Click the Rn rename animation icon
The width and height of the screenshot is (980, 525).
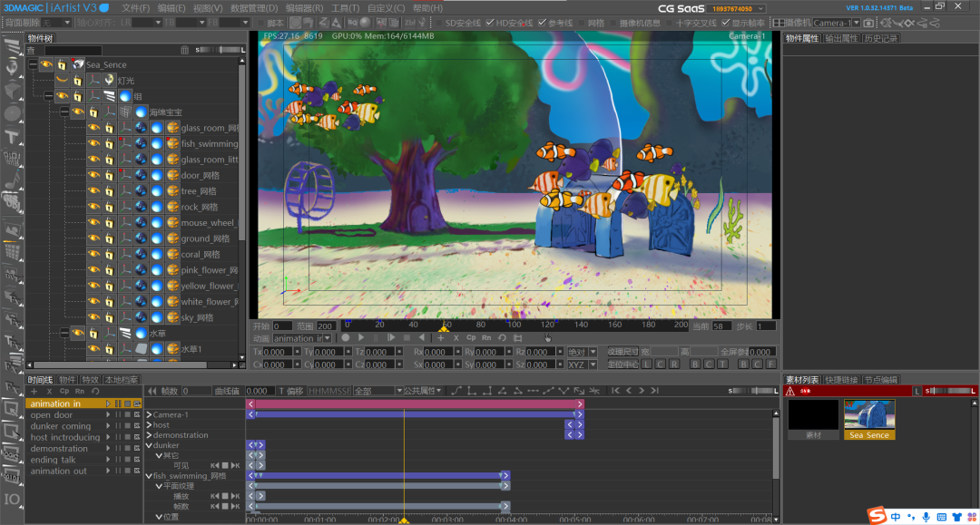tap(486, 337)
